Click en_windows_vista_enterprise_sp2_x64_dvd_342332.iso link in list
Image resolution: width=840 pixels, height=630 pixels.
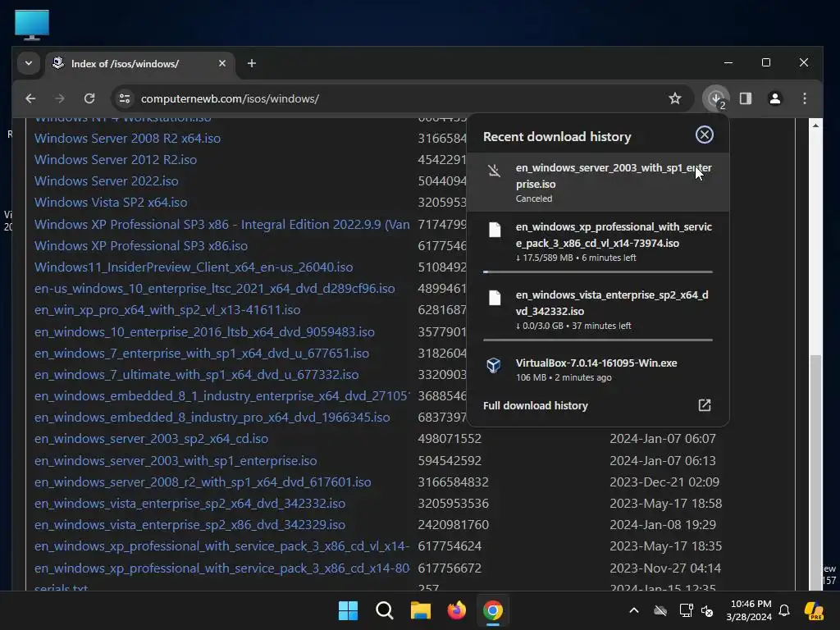click(189, 504)
